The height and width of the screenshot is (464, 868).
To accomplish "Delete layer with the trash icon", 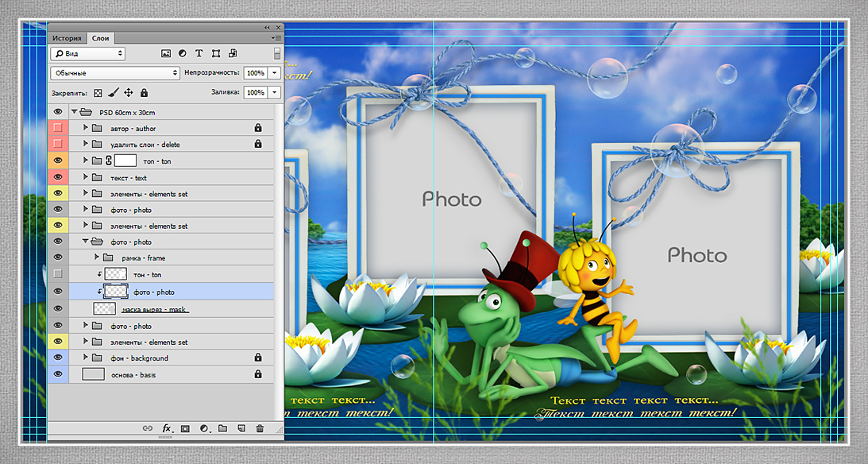I will pos(260,428).
